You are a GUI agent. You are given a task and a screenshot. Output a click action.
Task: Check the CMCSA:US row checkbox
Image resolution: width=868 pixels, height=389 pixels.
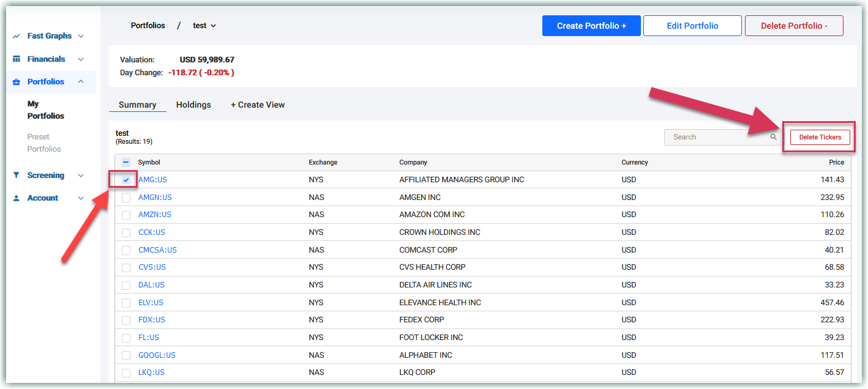[126, 250]
